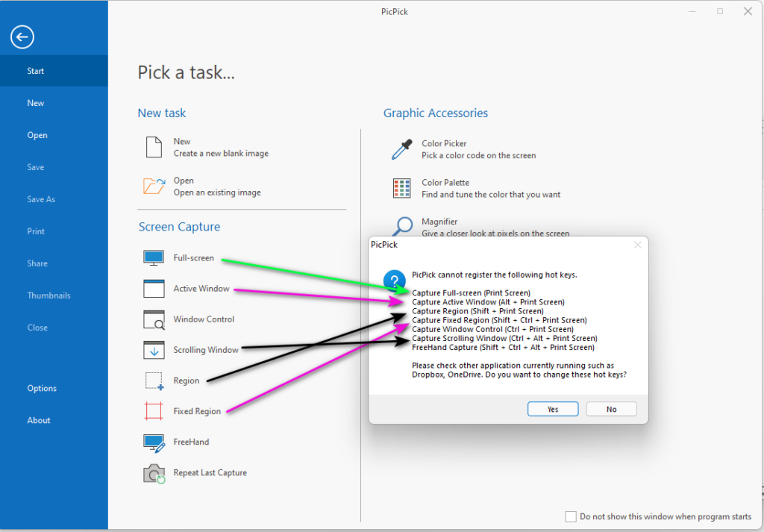Click the Repeat Last Capture camera icon
This screenshot has width=764, height=532.
pos(154,473)
